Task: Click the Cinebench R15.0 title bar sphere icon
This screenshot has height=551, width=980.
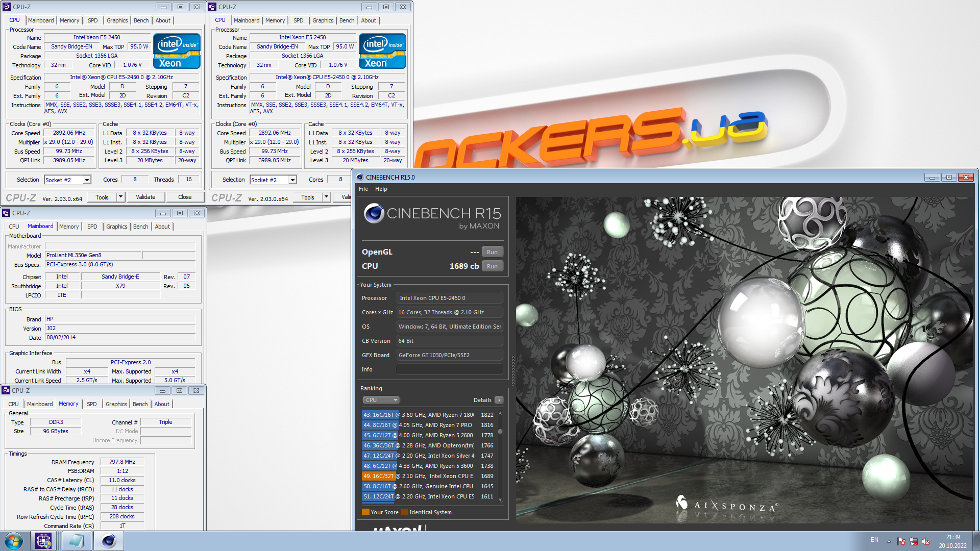Action: (360, 177)
